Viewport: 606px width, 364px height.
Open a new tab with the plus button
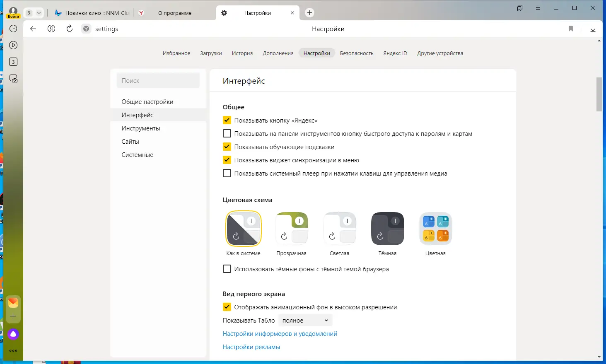point(309,13)
